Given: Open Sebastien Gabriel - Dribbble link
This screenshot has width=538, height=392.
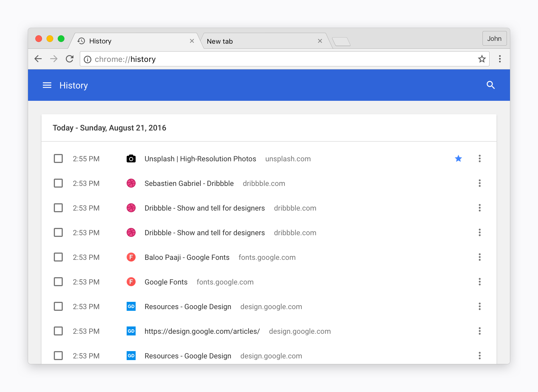Looking at the screenshot, I should point(189,183).
